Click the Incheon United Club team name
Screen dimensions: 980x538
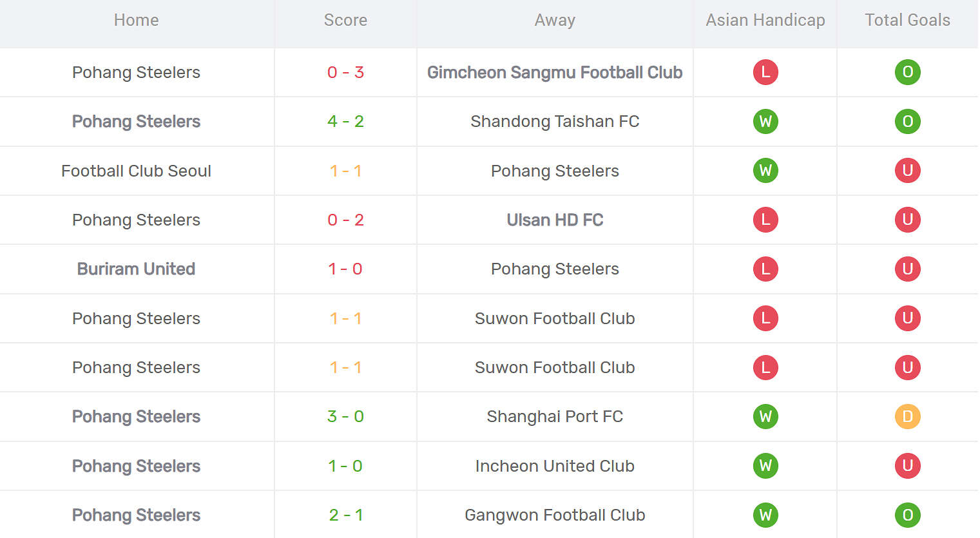(x=555, y=466)
